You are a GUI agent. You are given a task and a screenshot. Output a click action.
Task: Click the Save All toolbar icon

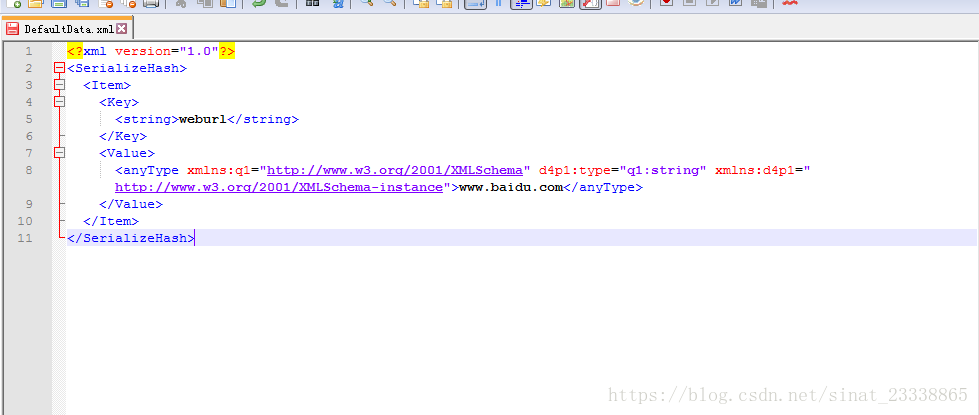pyautogui.click(x=82, y=3)
